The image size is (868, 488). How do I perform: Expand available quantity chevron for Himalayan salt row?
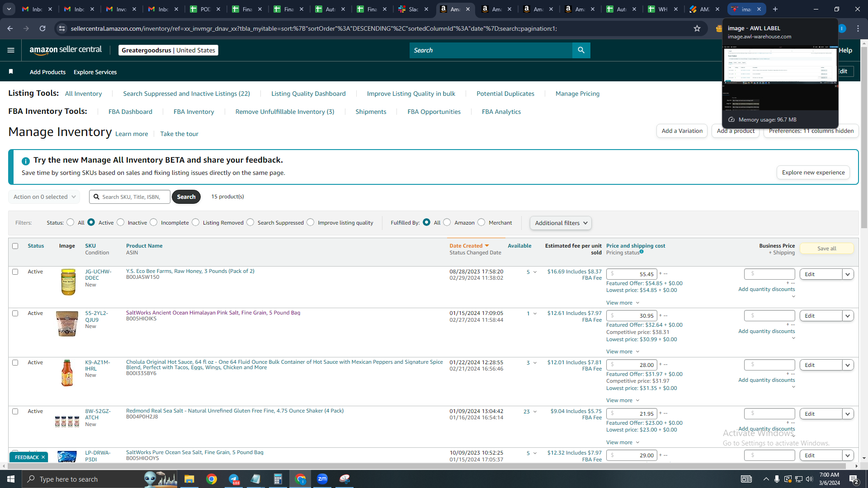point(535,314)
